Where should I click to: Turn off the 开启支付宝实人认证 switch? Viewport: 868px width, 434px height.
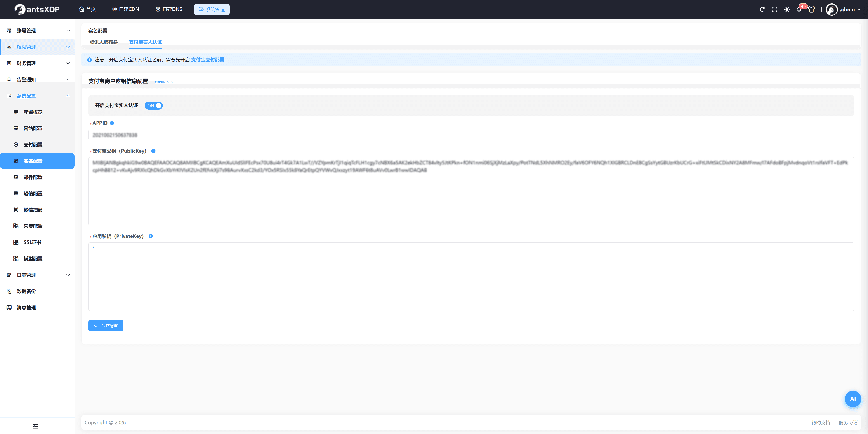coord(153,106)
